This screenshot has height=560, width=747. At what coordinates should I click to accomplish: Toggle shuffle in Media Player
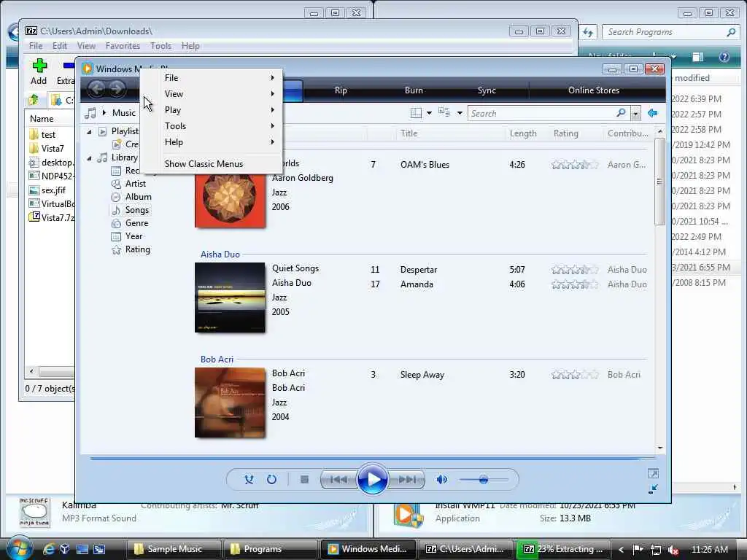(x=249, y=480)
